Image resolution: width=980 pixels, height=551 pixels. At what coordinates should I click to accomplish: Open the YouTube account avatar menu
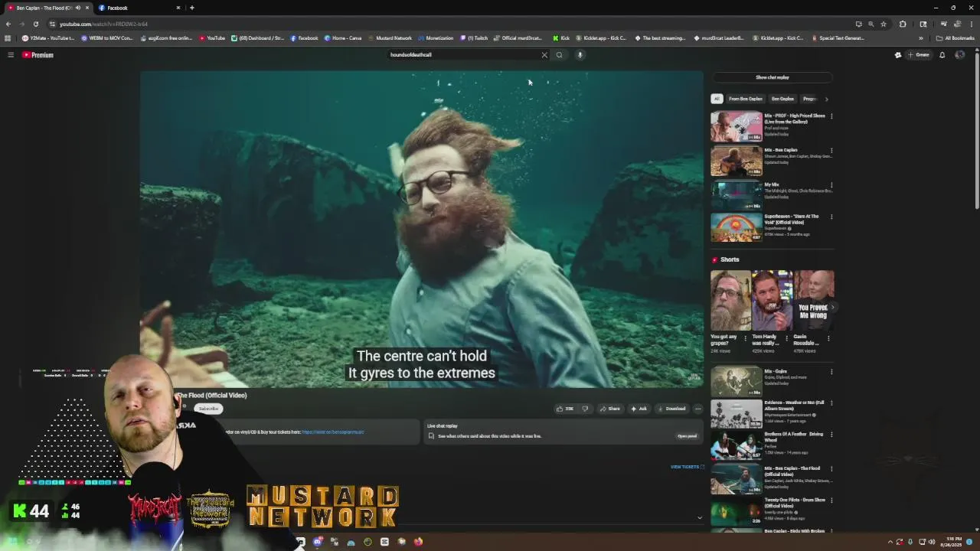(960, 55)
